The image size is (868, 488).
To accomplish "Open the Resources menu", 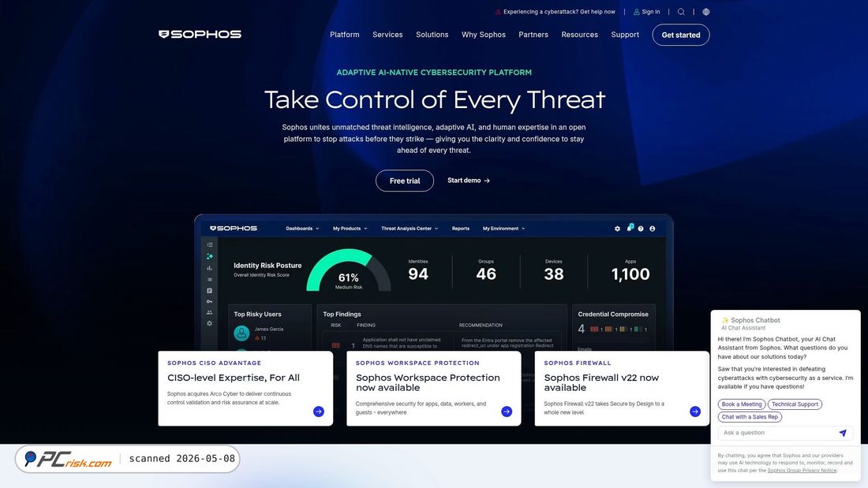I will (x=580, y=35).
